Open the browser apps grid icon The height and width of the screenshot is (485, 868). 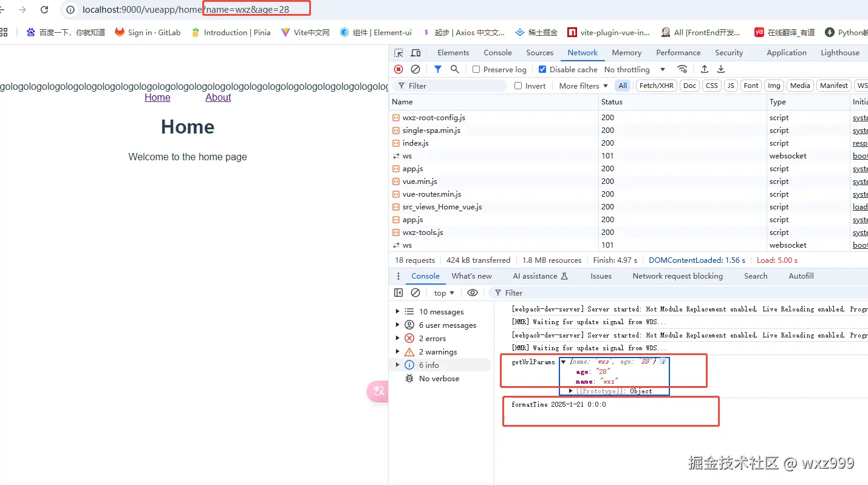tap(4, 32)
